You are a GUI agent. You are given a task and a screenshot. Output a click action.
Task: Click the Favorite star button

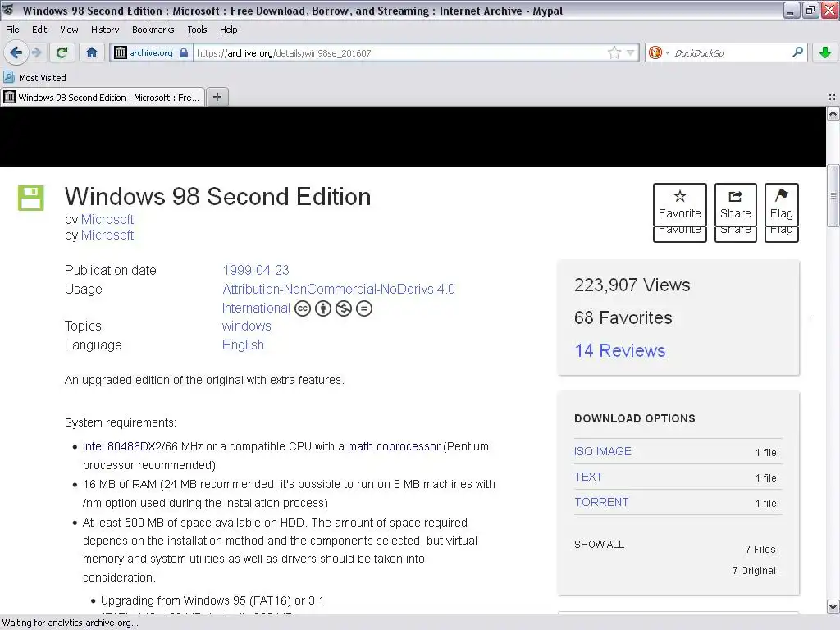click(680, 204)
